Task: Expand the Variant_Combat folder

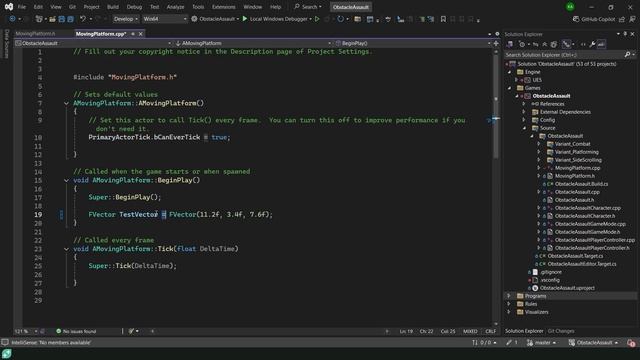Action: [539, 144]
